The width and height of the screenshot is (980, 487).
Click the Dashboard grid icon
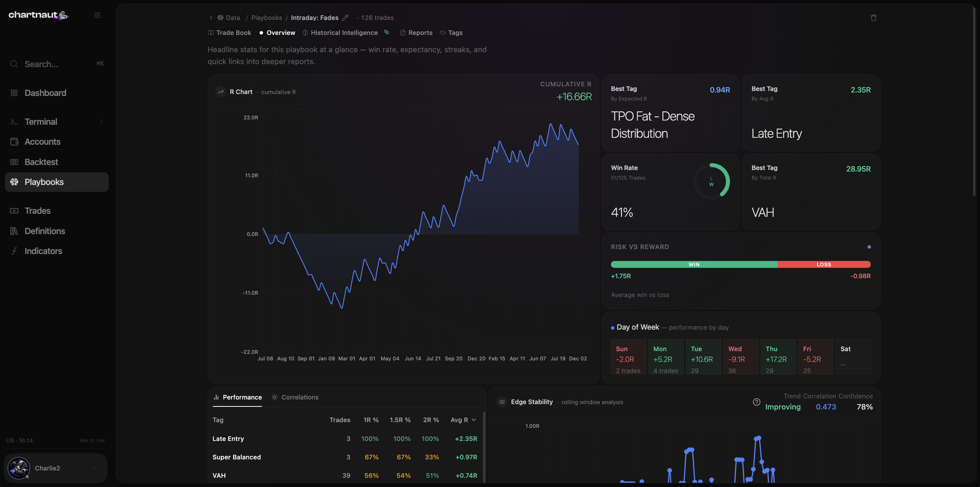coord(14,93)
